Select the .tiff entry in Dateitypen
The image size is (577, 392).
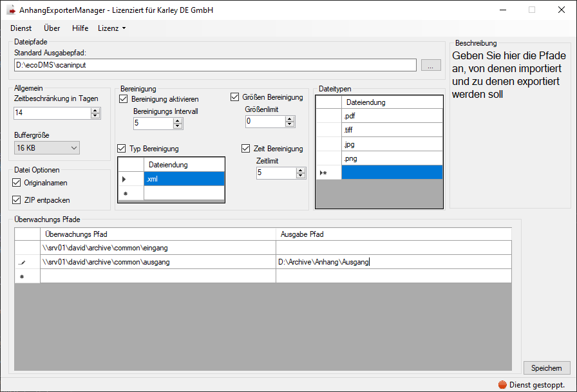pos(392,129)
